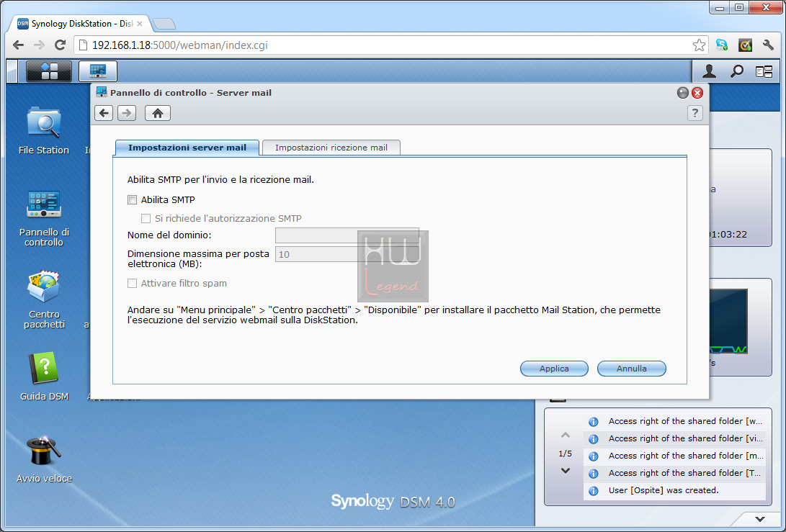Click the info icon beside User [Ospite] was created
786x532 pixels.
pos(594,491)
